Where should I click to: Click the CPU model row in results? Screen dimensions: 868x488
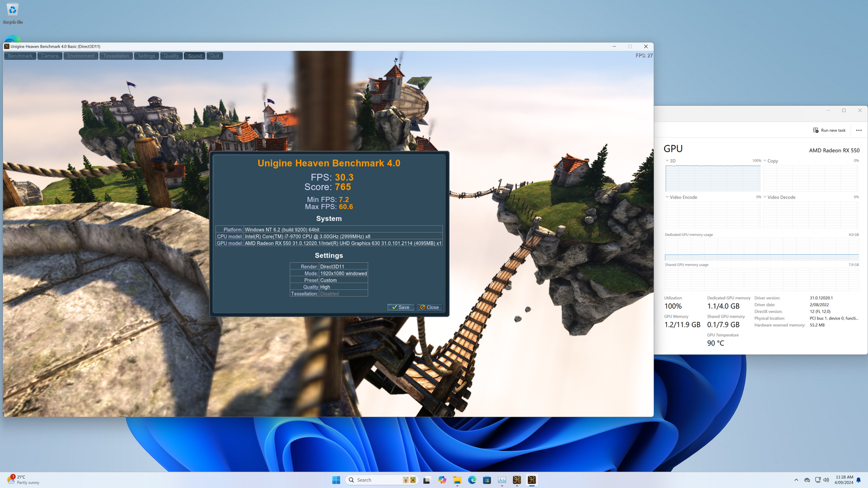pos(329,236)
